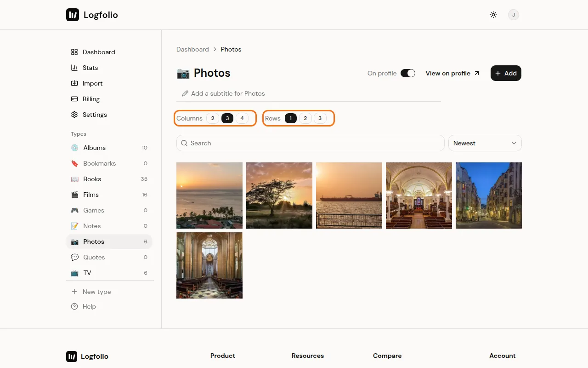Click the Add a subtitle for Photos field
This screenshot has height=368, width=588.
tap(309, 93)
